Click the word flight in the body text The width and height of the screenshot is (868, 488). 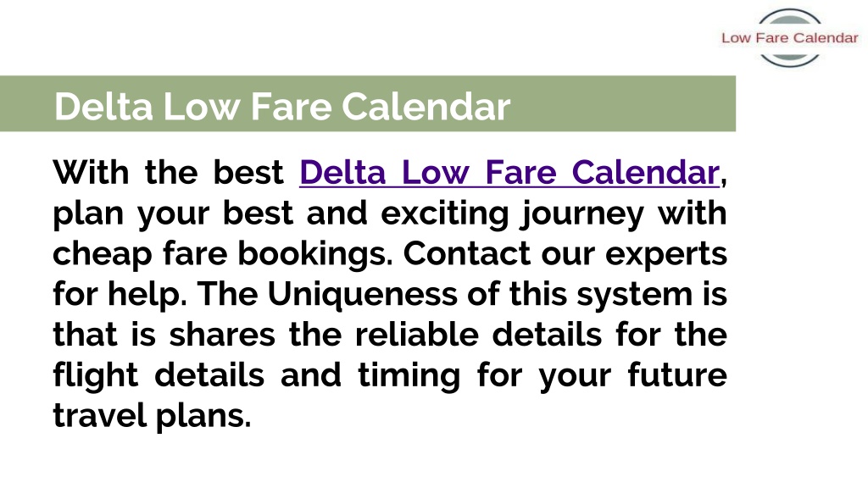point(95,375)
